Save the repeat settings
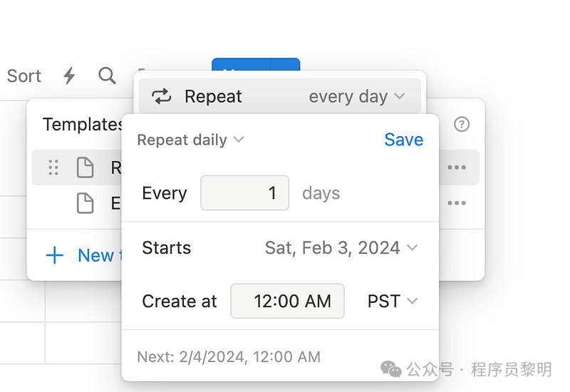Image resolution: width=570 pixels, height=392 pixels. 403,140
